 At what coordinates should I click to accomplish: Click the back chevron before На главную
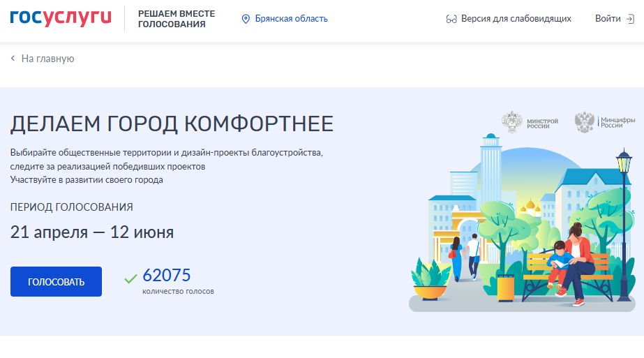pos(13,59)
